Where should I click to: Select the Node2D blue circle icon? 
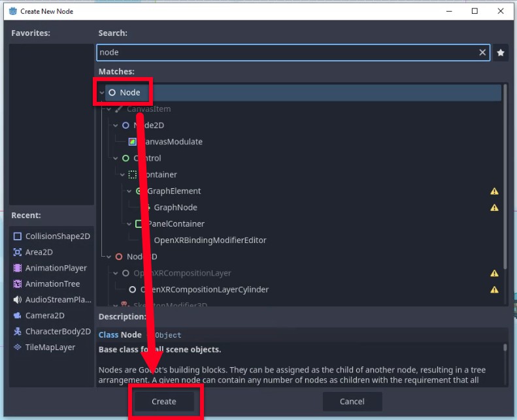coord(125,125)
